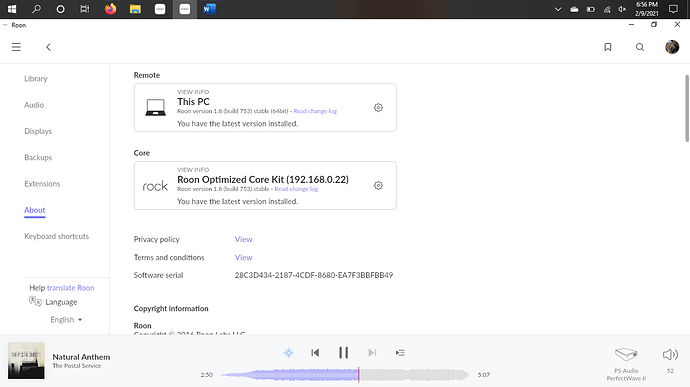Click the This PC heading
This screenshot has width=690, height=387.
(x=193, y=101)
